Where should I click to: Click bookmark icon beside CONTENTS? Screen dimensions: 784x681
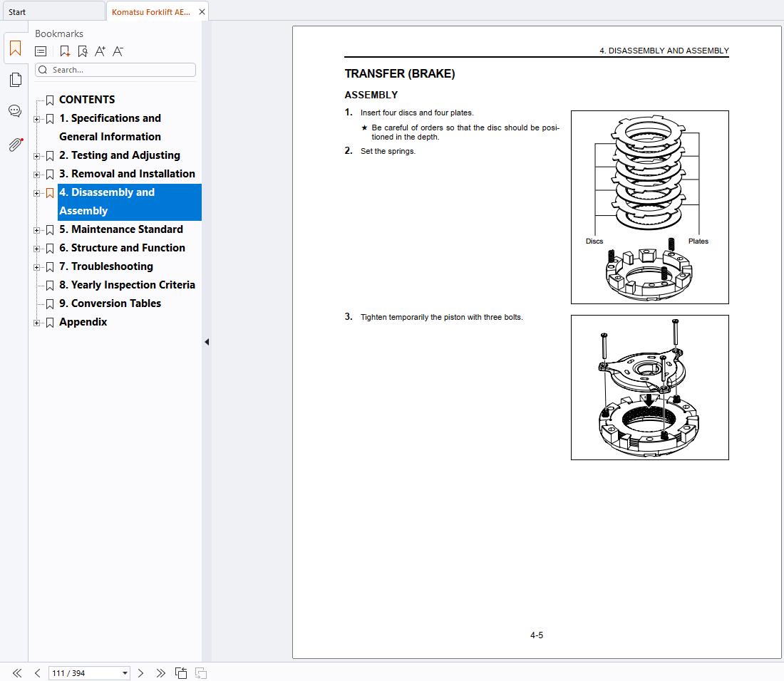(50, 100)
